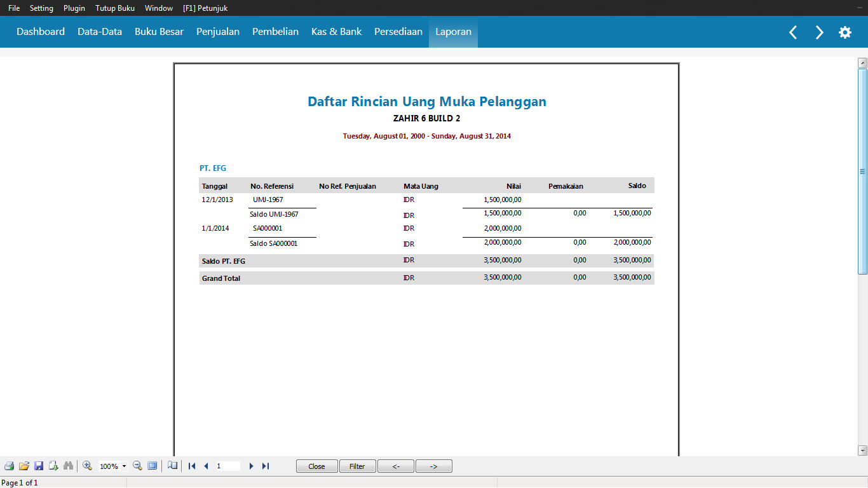This screenshot has width=868, height=488.
Task: Open the [F1] Petunjuk help menu
Action: pyautogui.click(x=205, y=8)
